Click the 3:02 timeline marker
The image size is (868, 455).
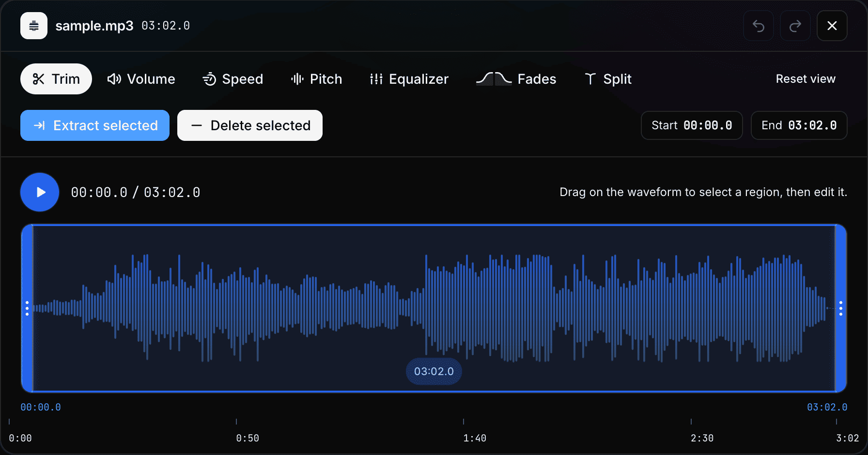pos(847,438)
